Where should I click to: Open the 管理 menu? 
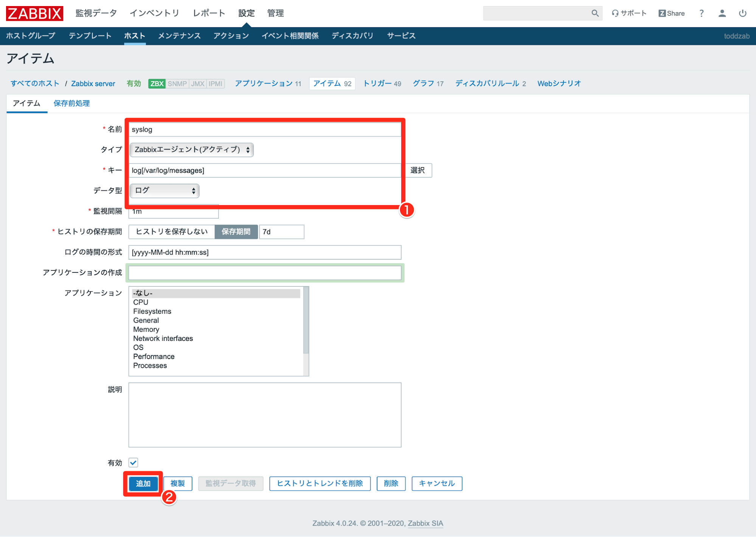(275, 13)
